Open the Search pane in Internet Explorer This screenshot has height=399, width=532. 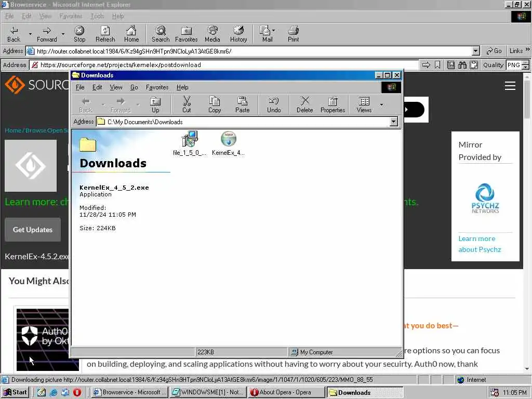point(161,34)
